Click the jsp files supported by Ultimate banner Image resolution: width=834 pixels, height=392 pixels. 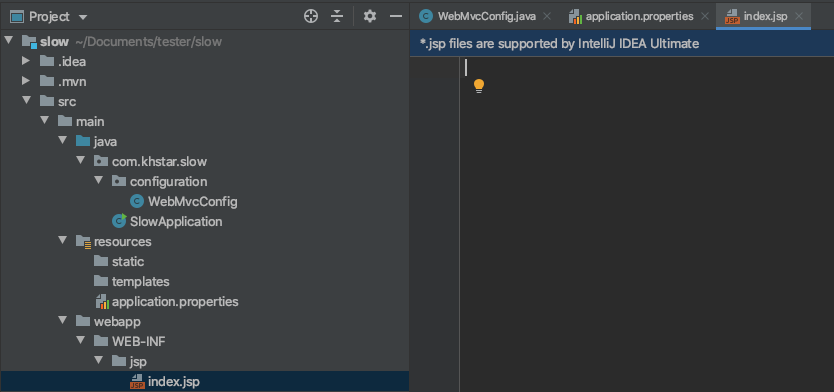pyautogui.click(x=622, y=44)
